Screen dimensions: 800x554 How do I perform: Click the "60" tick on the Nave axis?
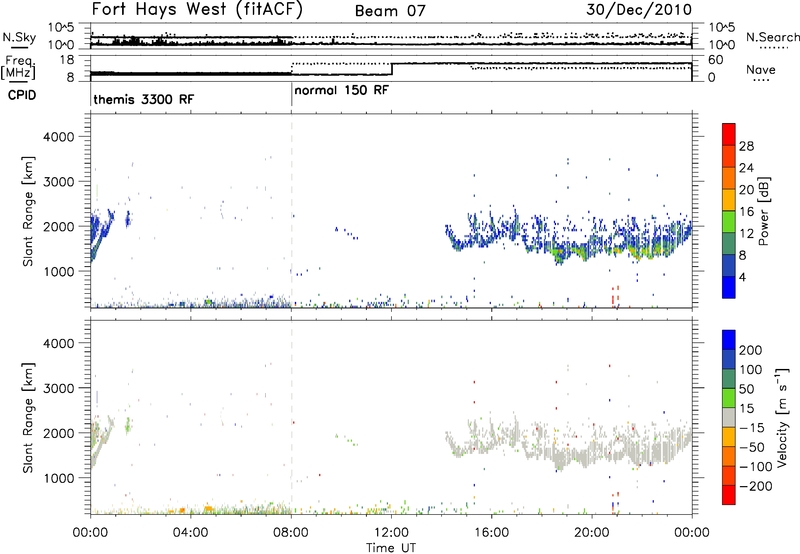(x=716, y=60)
